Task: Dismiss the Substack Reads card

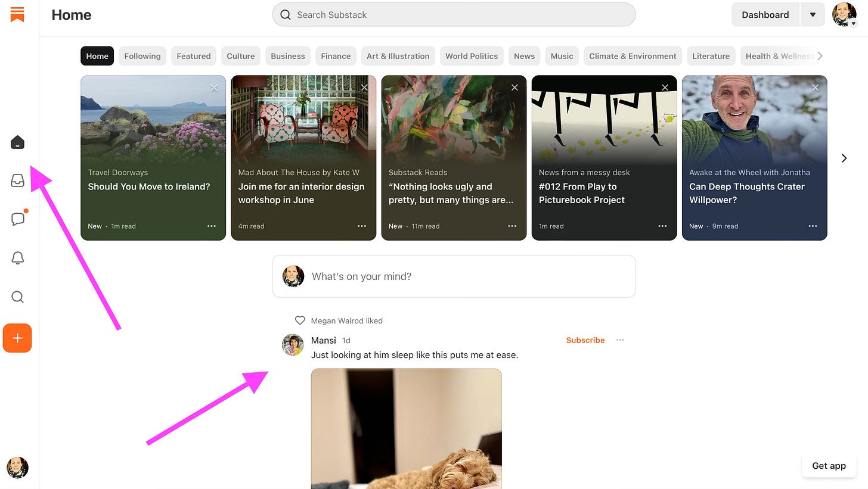Action: pyautogui.click(x=514, y=88)
